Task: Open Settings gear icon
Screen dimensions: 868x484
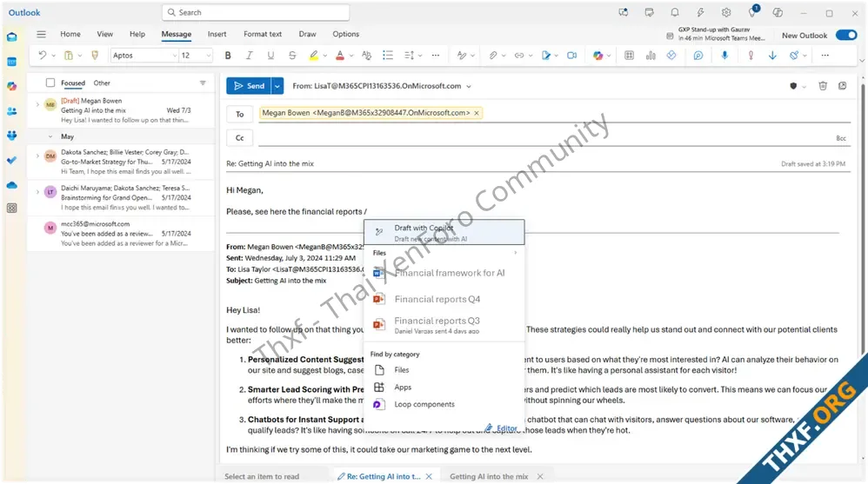Action: click(x=726, y=12)
